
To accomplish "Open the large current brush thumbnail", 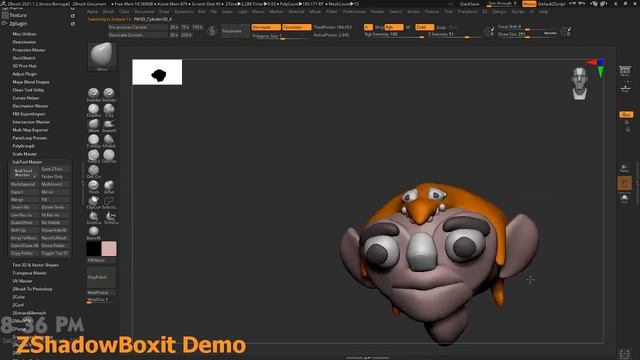I will pos(102,55).
